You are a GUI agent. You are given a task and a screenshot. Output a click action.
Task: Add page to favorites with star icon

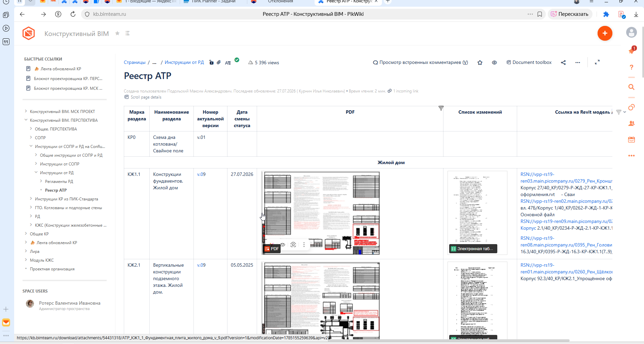pos(480,63)
